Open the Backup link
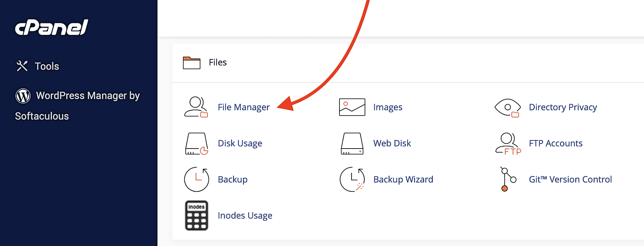The height and width of the screenshot is (246, 644). (x=232, y=179)
